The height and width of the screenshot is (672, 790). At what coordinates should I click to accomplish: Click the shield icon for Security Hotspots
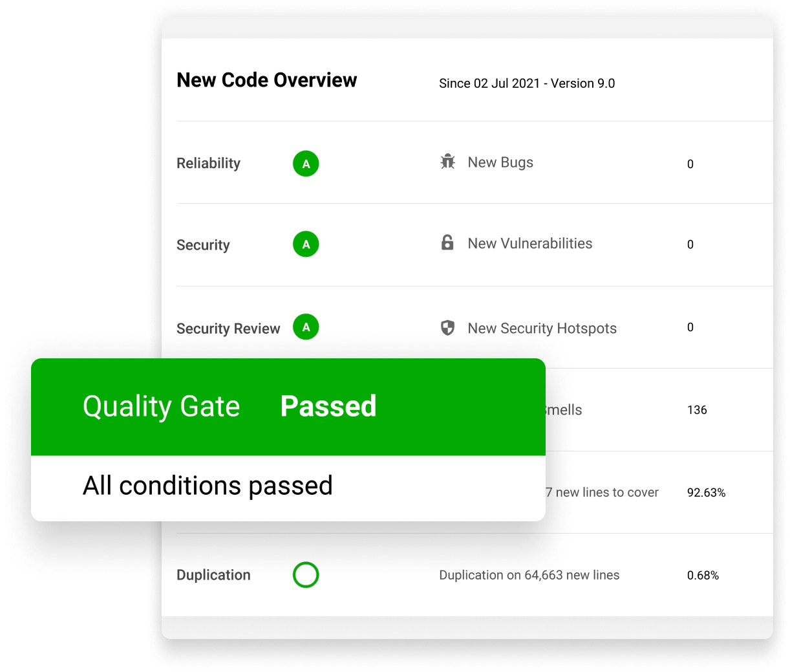tap(447, 328)
